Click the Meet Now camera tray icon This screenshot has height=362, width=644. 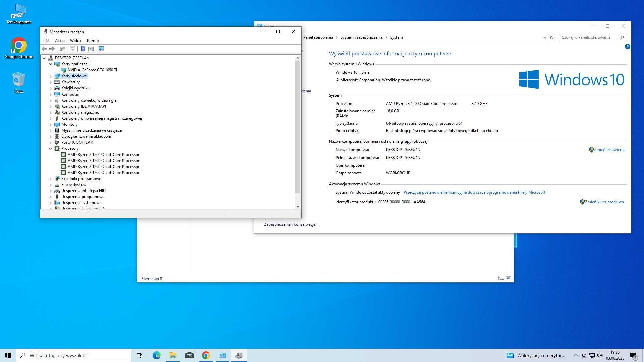[x=584, y=355]
